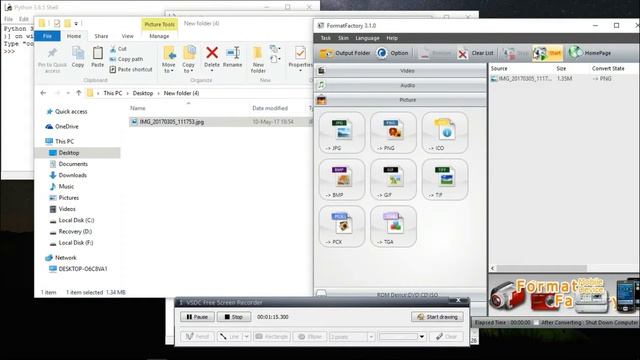Choose the -> JPG picture conversion
Viewport: 640px width, 360px height.
click(x=342, y=133)
